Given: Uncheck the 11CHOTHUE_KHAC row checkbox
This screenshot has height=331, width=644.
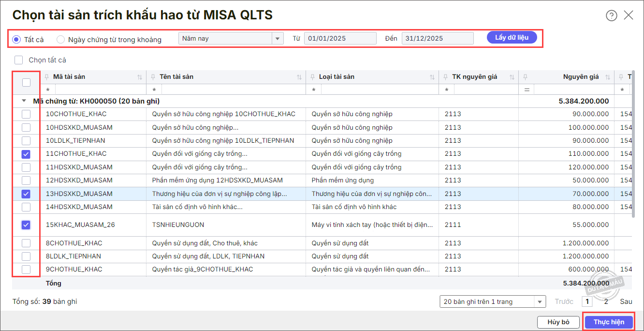Looking at the screenshot, I should (x=26, y=154).
